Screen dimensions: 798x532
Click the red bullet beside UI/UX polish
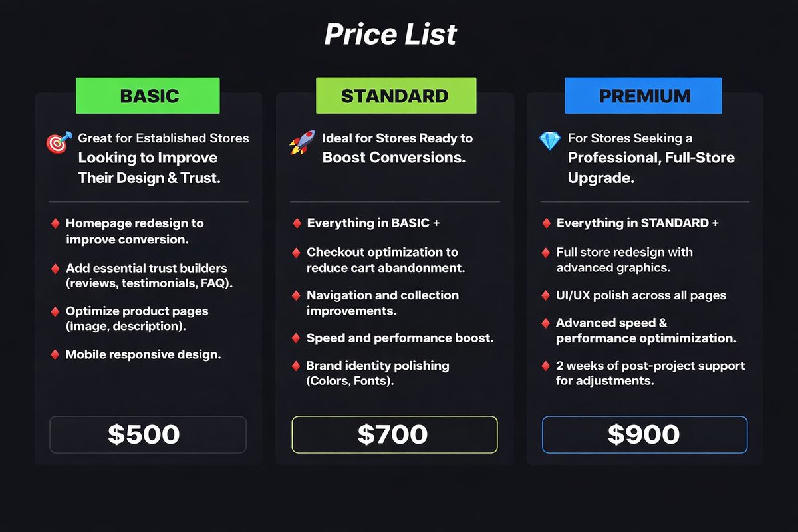[x=545, y=295]
